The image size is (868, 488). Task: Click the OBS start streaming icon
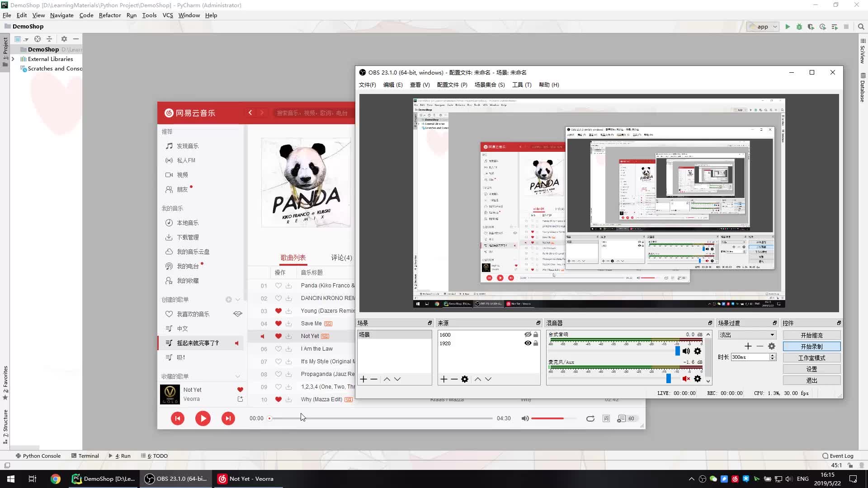pos(811,335)
